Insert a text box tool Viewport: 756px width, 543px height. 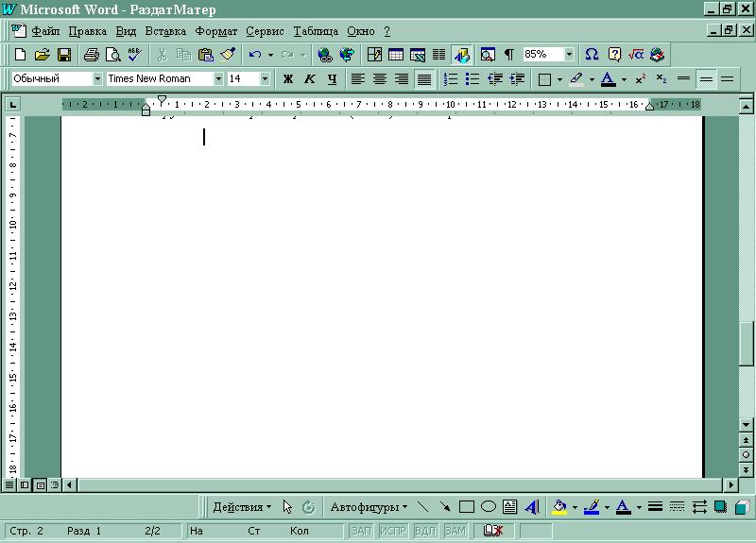click(x=510, y=507)
